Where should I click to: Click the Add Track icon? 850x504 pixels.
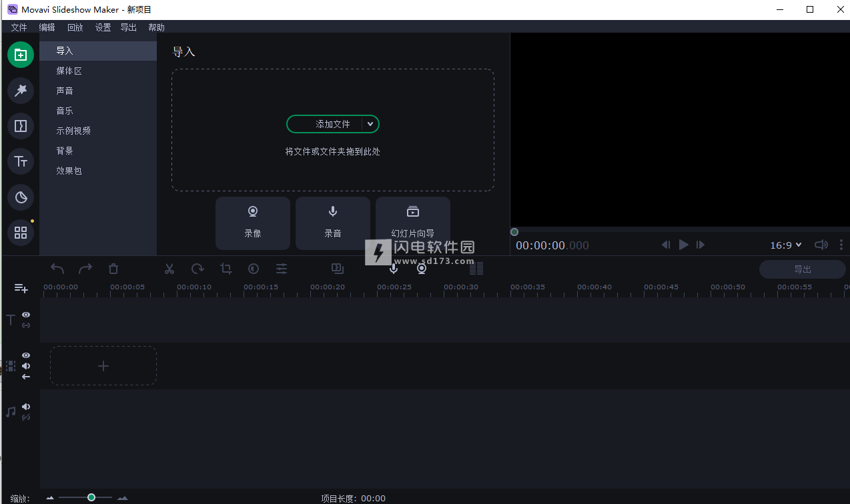tap(21, 288)
